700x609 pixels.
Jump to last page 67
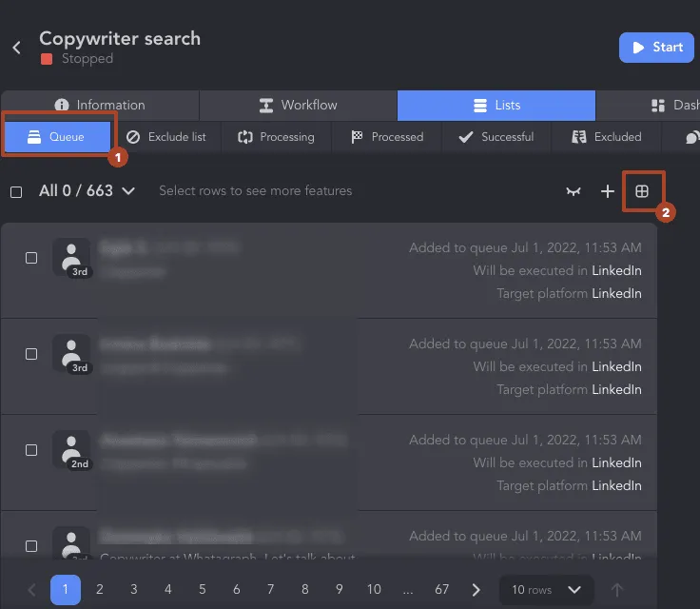pos(442,590)
